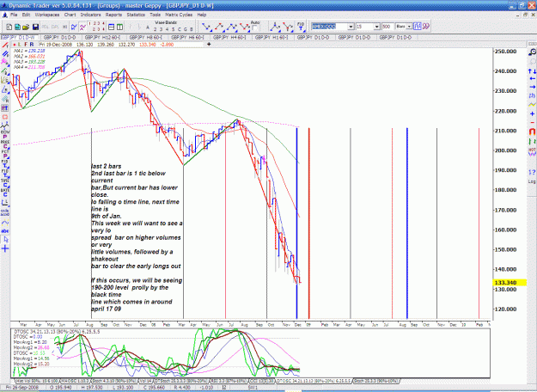The width and height of the screenshot is (537, 392).
Task: Click the new document toolbar icon
Action: pos(9,27)
